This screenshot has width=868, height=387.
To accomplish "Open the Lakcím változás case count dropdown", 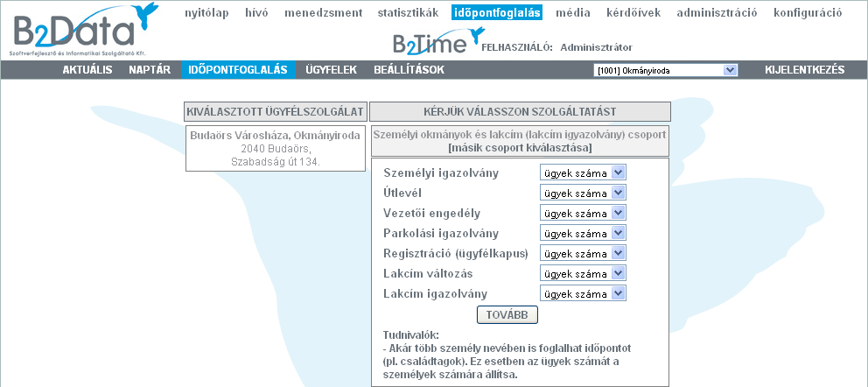I will point(584,273).
